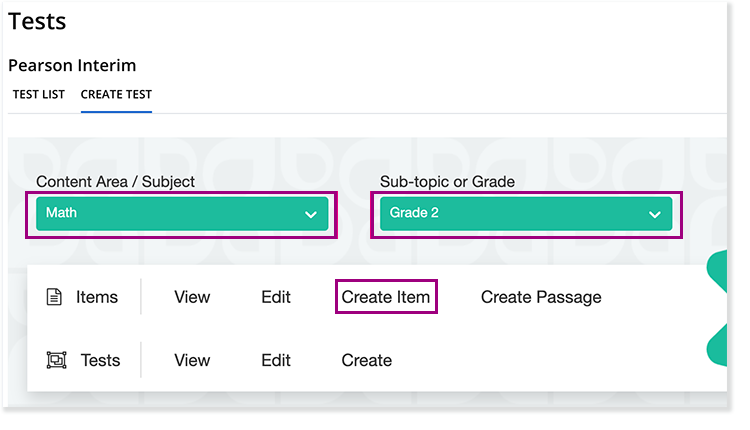The width and height of the screenshot is (750, 430).
Task: Expand the Math dropdown chevron
Action: tap(311, 214)
